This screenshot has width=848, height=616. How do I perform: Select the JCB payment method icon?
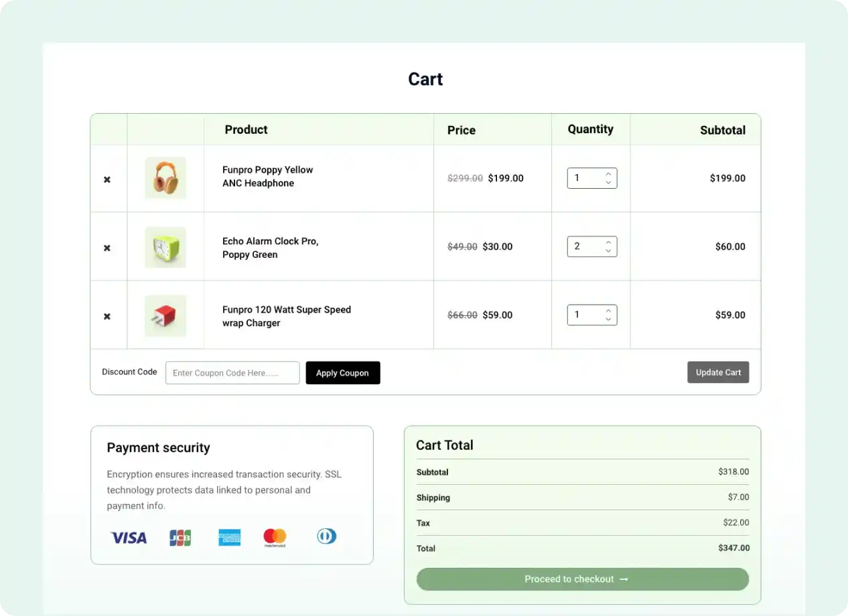180,537
